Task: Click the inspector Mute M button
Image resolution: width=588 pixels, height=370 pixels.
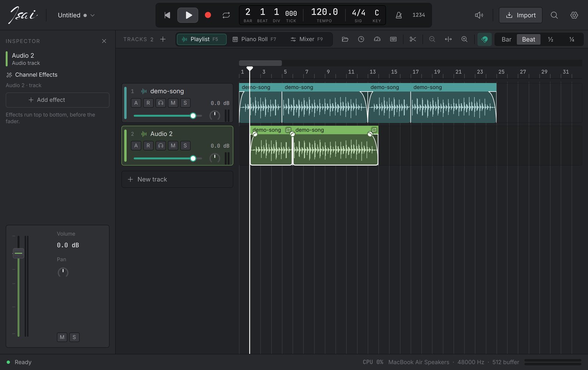Action: tap(62, 337)
